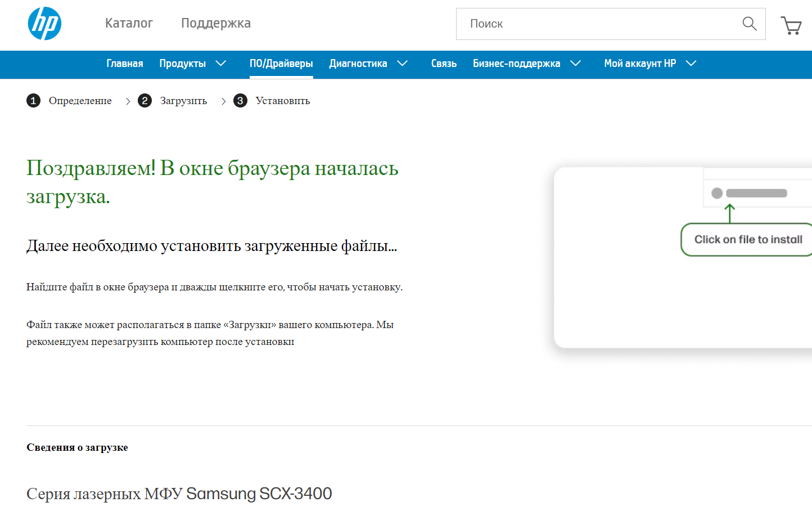
Task: Click the step 1 circle icon
Action: [x=33, y=101]
